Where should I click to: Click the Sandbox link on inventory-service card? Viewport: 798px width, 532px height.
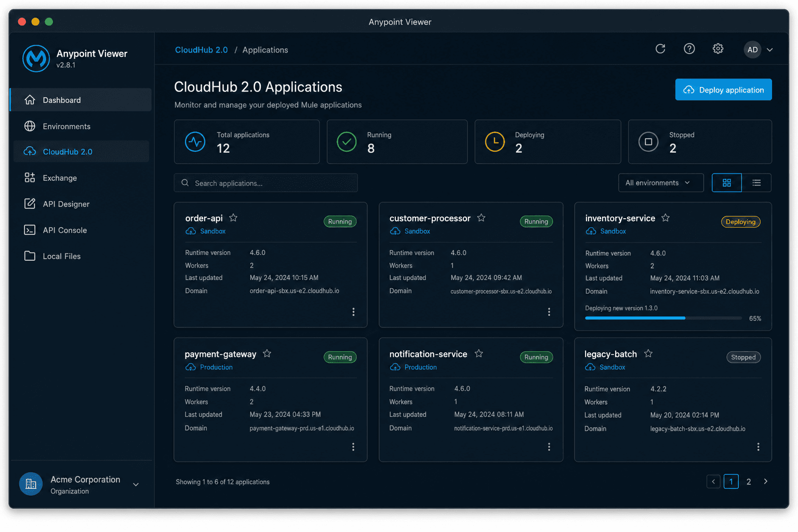[x=613, y=231]
